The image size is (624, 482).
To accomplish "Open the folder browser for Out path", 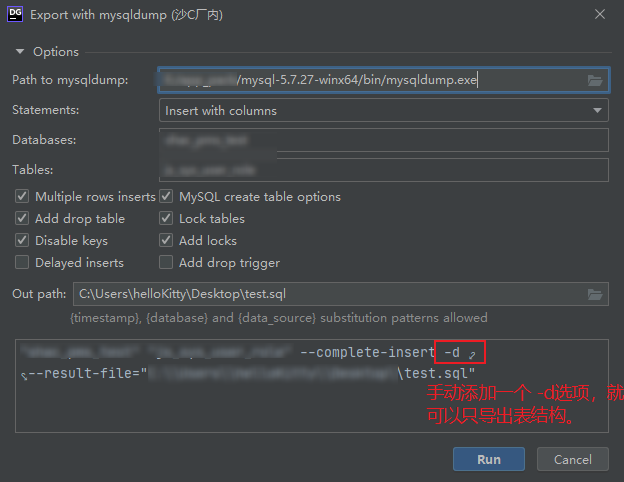I will pyautogui.click(x=595, y=295).
